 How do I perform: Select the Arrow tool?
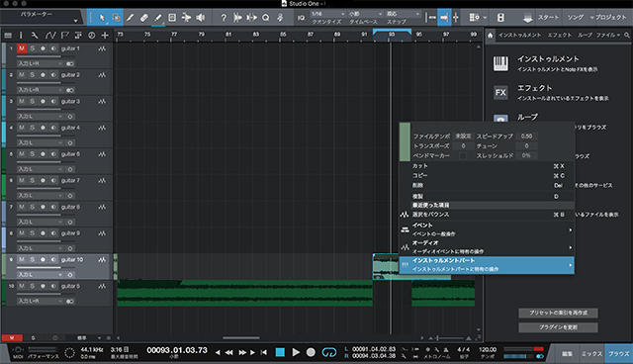[x=102, y=18]
